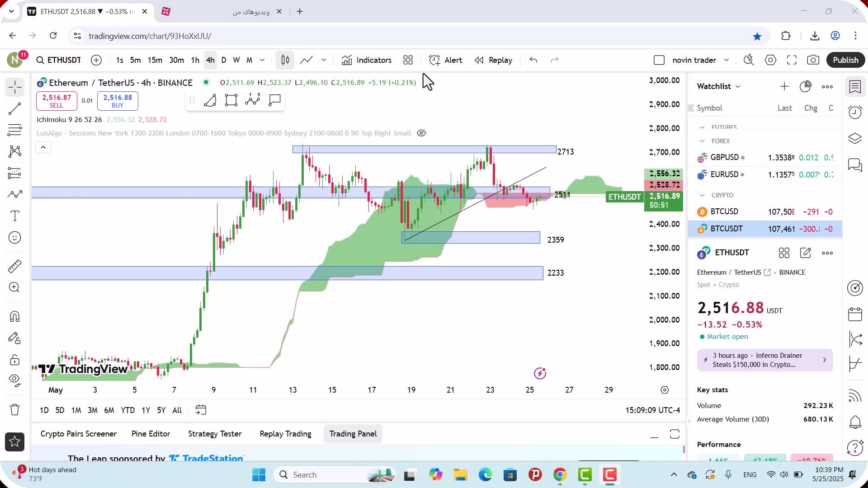The width and height of the screenshot is (868, 488).
Task: Show the hidden LuxAlgo Sessions indicator
Action: coord(421,133)
